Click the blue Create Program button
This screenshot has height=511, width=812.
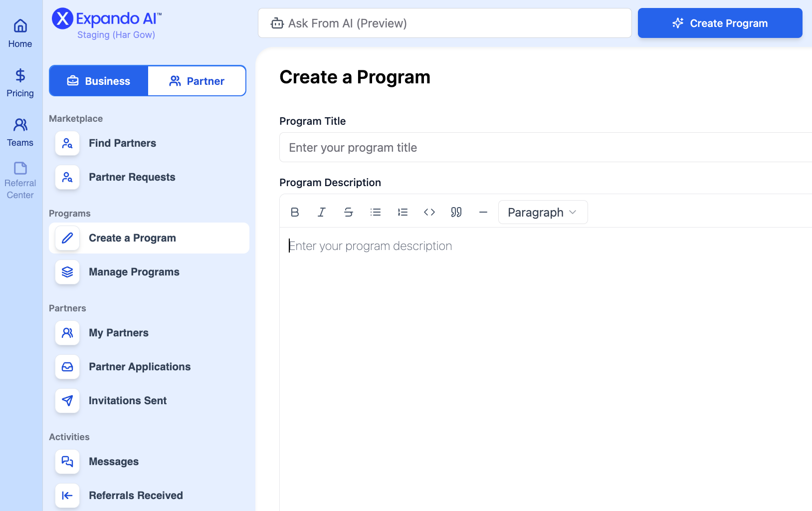coord(720,23)
